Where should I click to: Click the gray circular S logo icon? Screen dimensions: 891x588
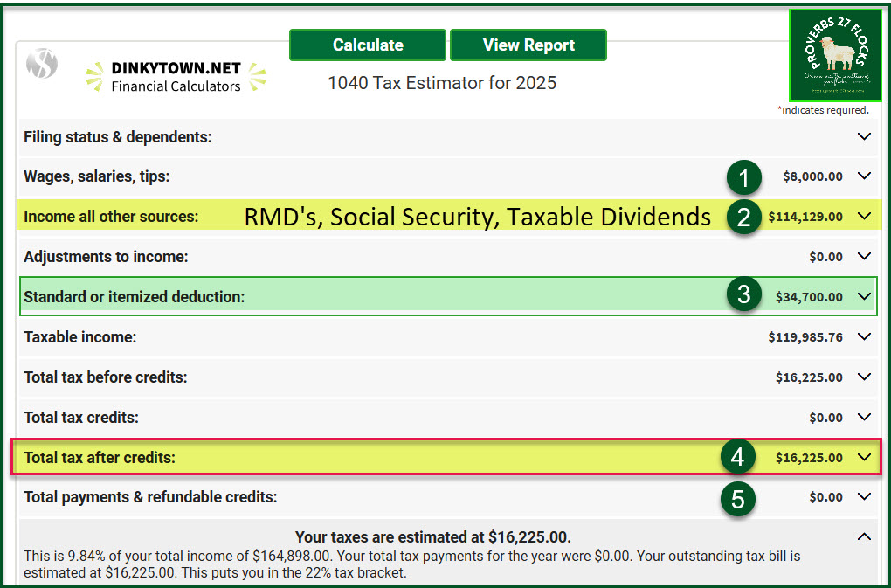click(x=41, y=64)
